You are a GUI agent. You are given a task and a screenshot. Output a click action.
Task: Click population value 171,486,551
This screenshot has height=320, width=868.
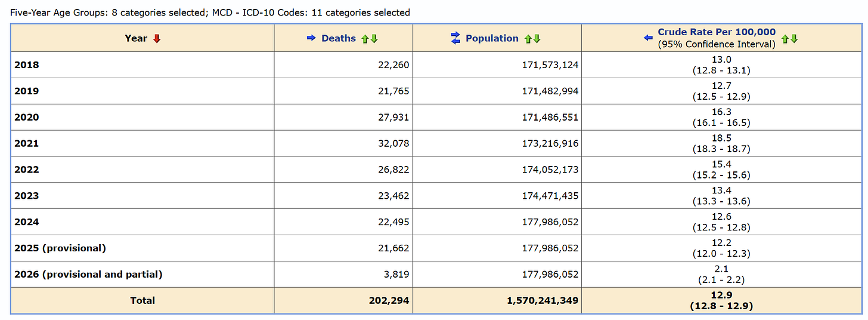549,117
